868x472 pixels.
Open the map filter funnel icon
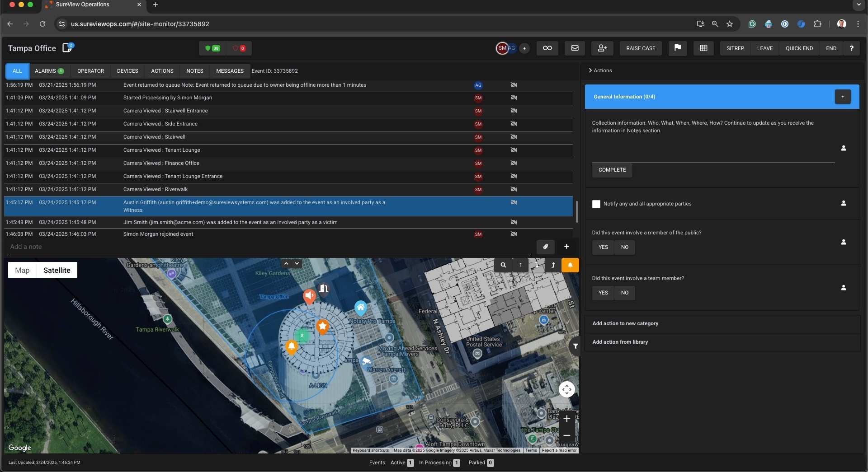pyautogui.click(x=575, y=346)
